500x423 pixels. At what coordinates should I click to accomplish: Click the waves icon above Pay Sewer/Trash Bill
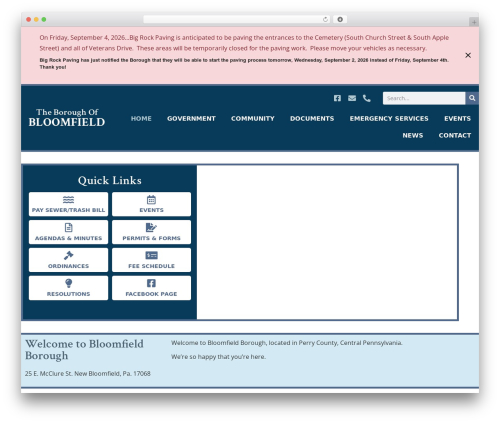tap(68, 200)
